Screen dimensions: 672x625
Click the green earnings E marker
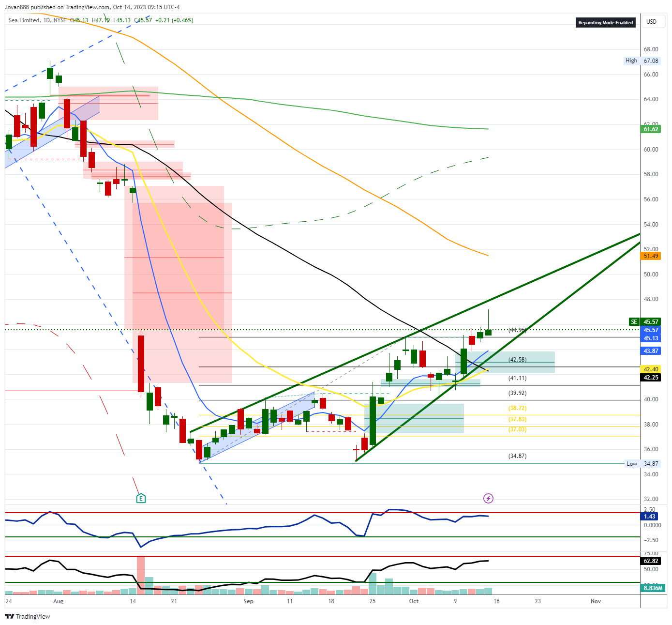point(141,498)
